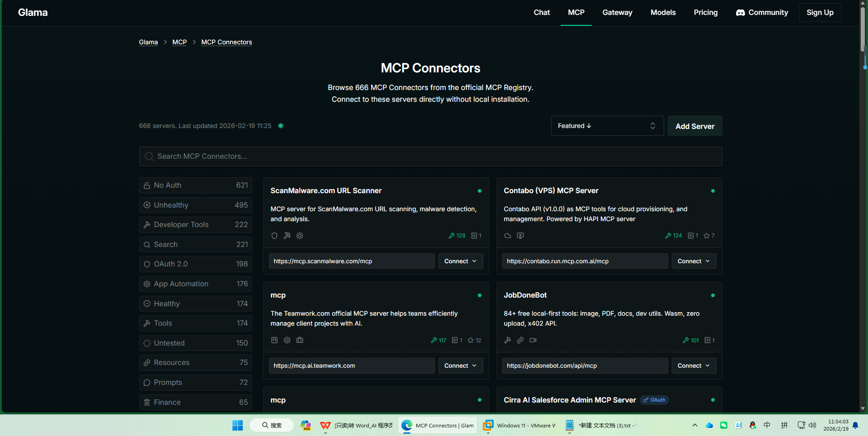The height and width of the screenshot is (436, 868).
Task: Toggle the OAuth 2.0 filter
Action: pyautogui.click(x=196, y=264)
